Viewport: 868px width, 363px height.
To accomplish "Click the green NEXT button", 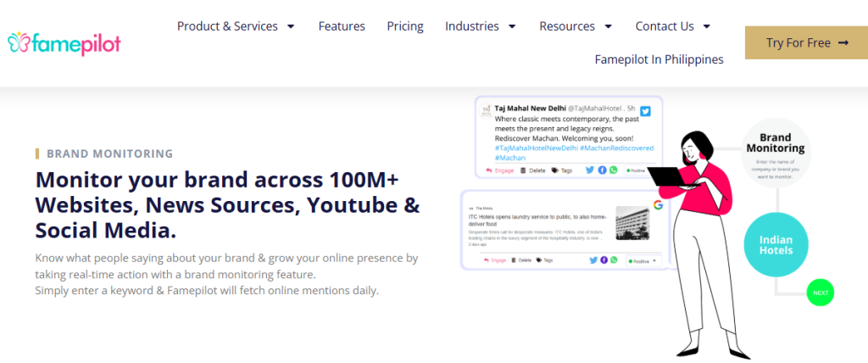I will pyautogui.click(x=821, y=293).
